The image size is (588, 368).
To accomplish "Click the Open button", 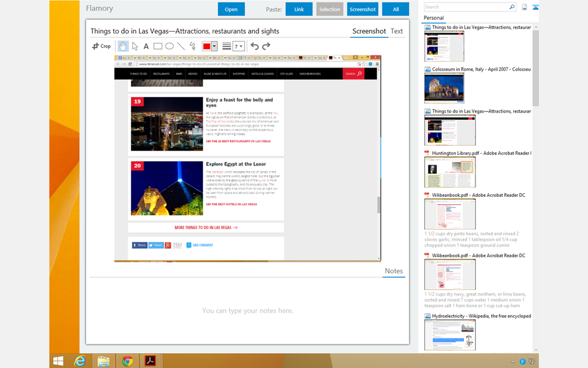I will tap(231, 9).
